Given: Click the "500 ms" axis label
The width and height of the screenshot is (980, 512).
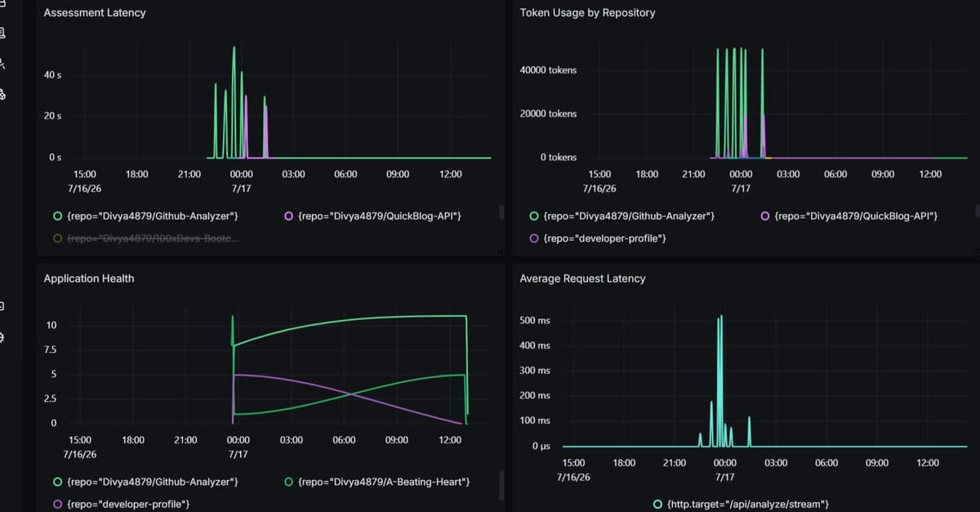Looking at the screenshot, I should [x=535, y=321].
